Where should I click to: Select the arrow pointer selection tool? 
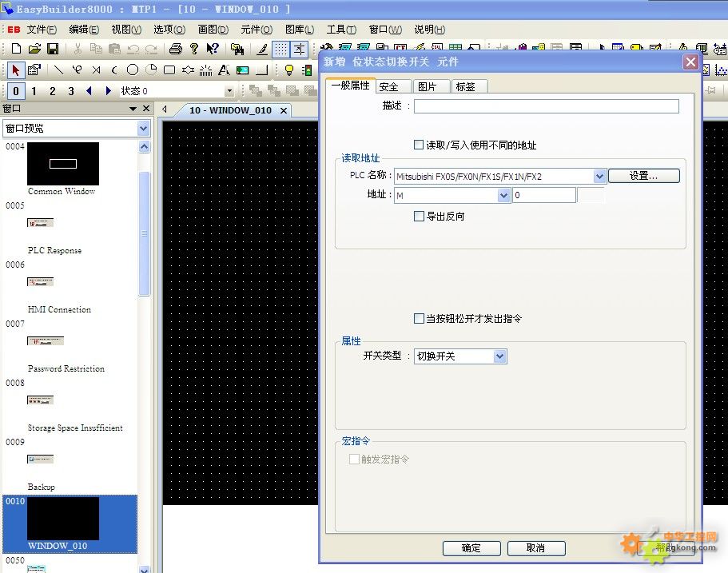click(16, 70)
